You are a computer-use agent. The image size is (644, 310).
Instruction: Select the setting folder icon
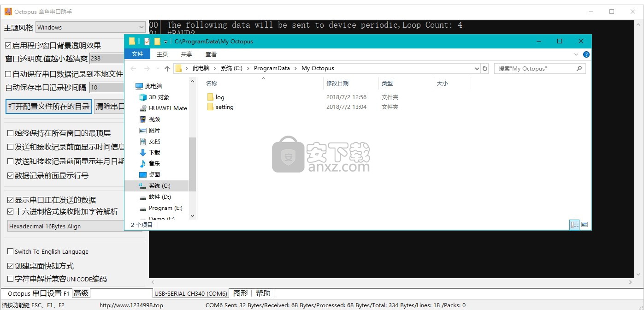coord(210,107)
